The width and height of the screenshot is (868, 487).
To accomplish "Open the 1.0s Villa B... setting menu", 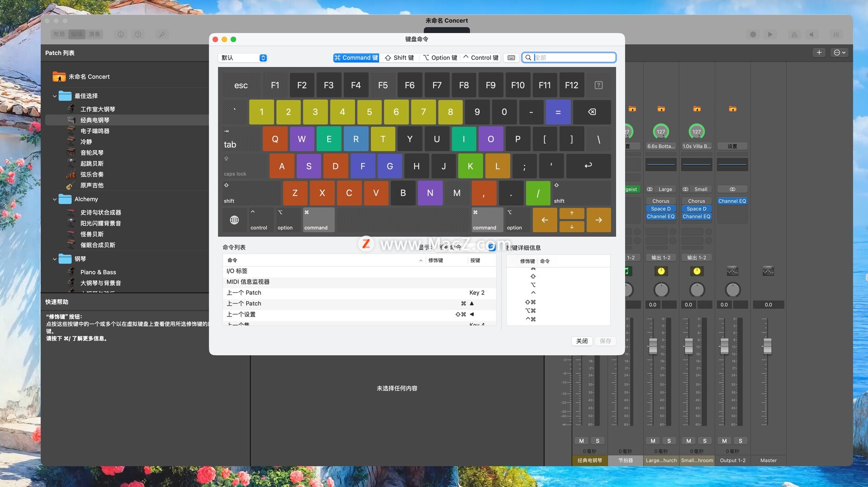I will click(x=697, y=147).
